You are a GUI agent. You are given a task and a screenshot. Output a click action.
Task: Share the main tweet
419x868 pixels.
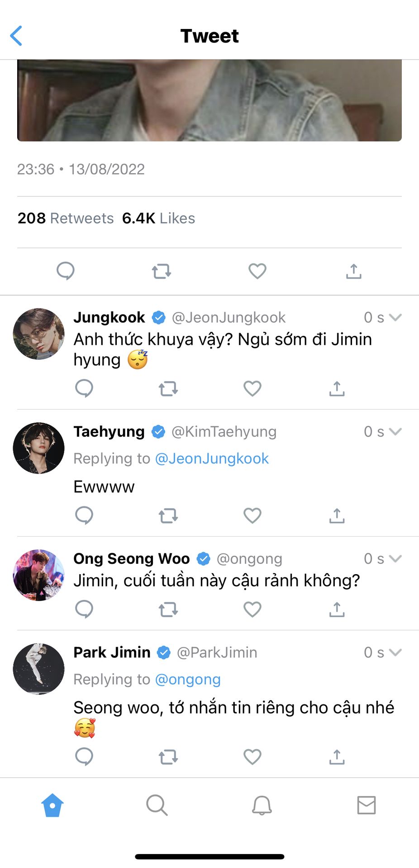[353, 271]
